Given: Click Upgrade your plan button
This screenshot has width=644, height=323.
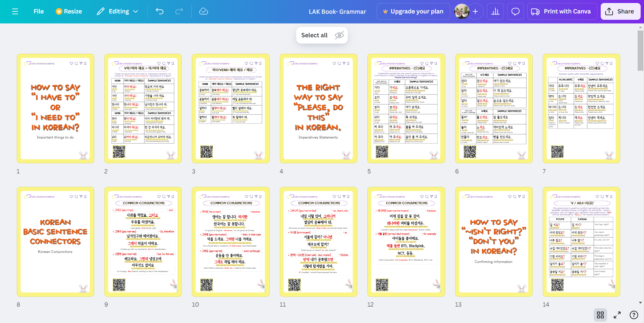Looking at the screenshot, I should 413,11.
